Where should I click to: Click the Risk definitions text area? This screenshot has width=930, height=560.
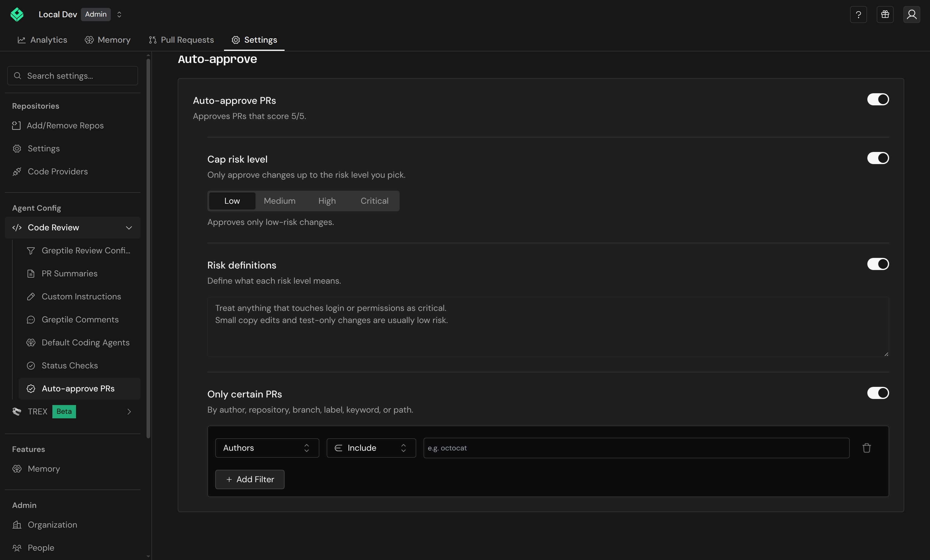[548, 327]
